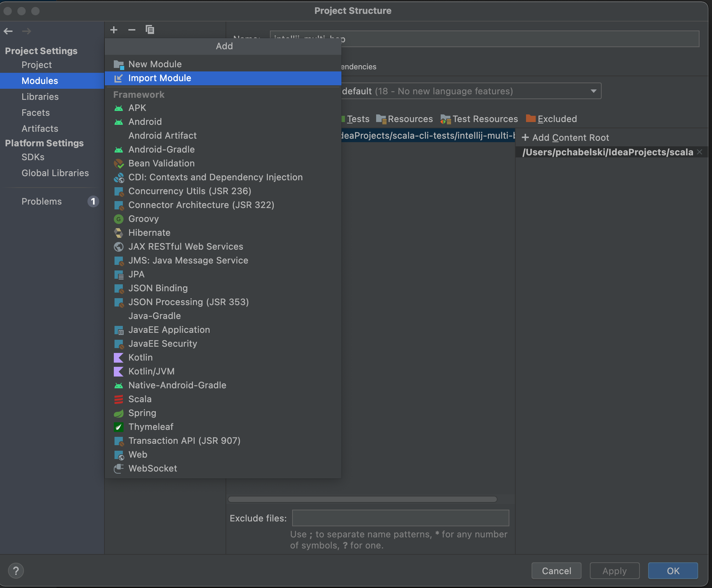The height and width of the screenshot is (588, 712).
Task: Click the Groovy framework icon
Action: [x=119, y=219]
